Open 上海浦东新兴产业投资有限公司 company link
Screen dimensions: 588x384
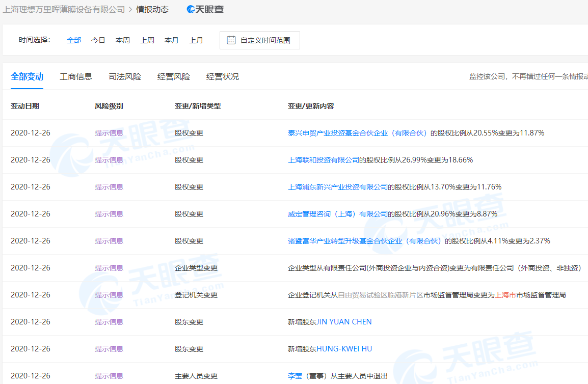(x=337, y=187)
